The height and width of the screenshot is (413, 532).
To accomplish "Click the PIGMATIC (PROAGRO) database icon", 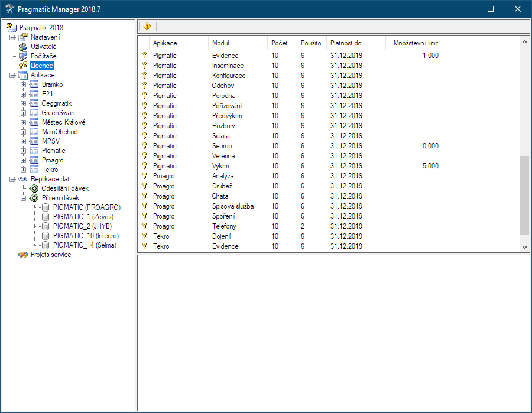I will pyautogui.click(x=46, y=207).
